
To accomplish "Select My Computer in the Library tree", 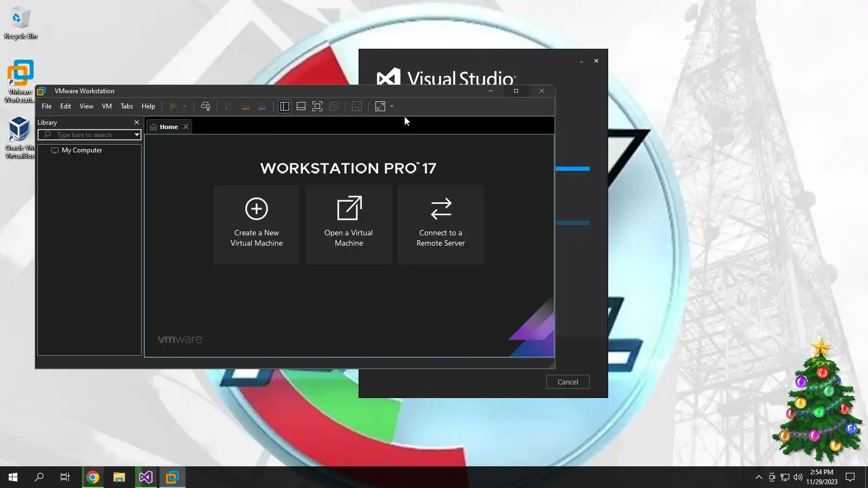I will 81,150.
